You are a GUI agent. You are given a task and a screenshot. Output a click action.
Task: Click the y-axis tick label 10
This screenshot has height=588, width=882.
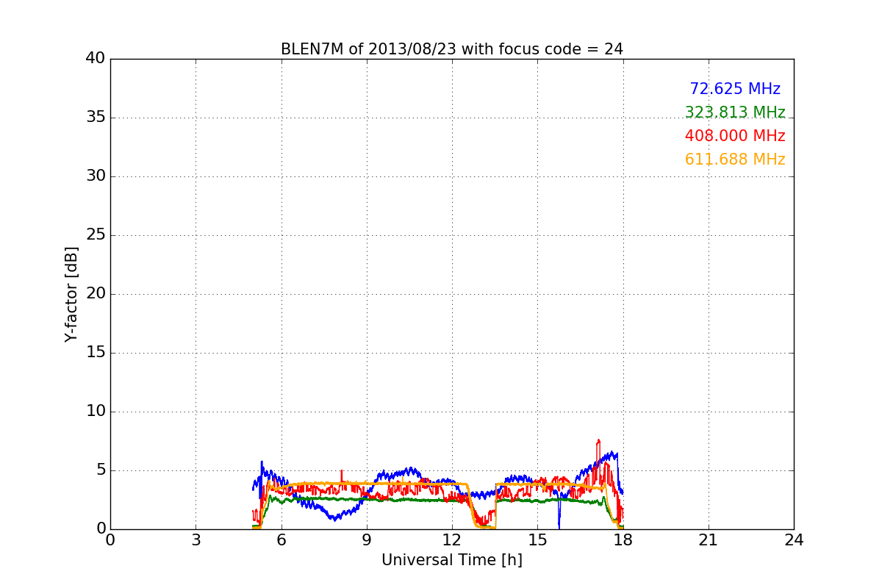96,412
